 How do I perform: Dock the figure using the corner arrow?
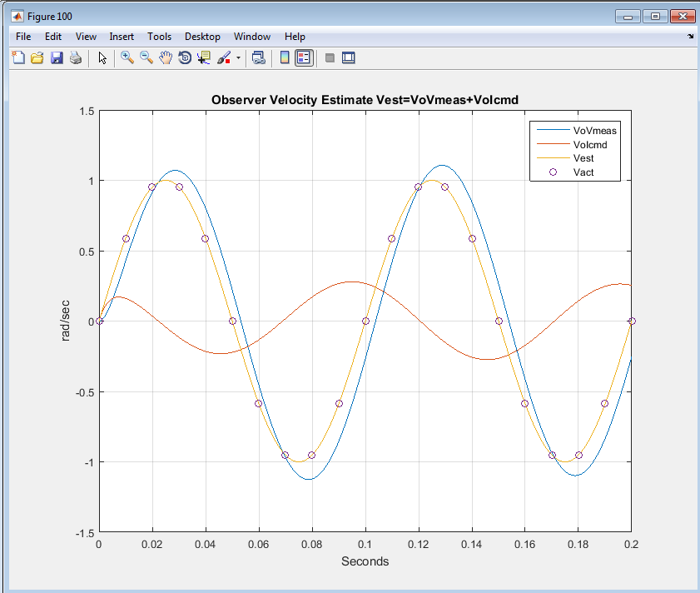691,36
